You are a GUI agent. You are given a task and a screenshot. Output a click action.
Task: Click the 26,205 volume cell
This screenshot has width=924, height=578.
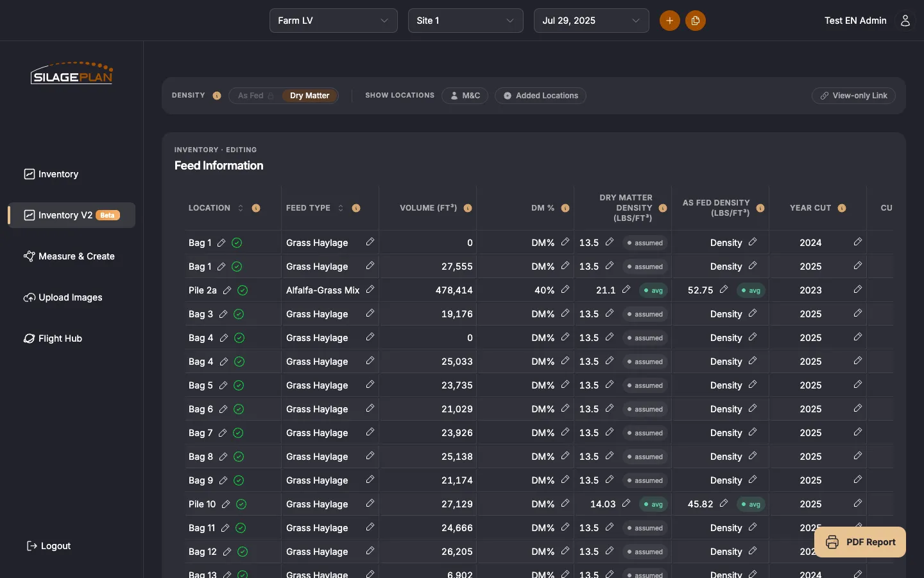pyautogui.click(x=457, y=552)
